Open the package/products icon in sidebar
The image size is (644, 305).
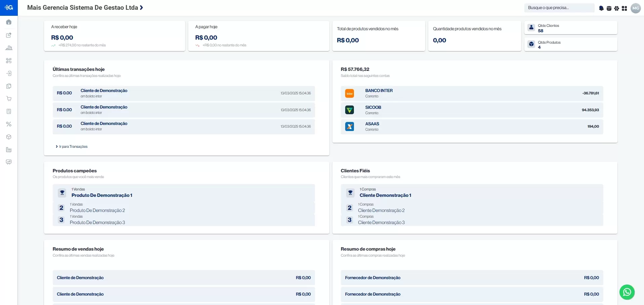click(x=9, y=137)
